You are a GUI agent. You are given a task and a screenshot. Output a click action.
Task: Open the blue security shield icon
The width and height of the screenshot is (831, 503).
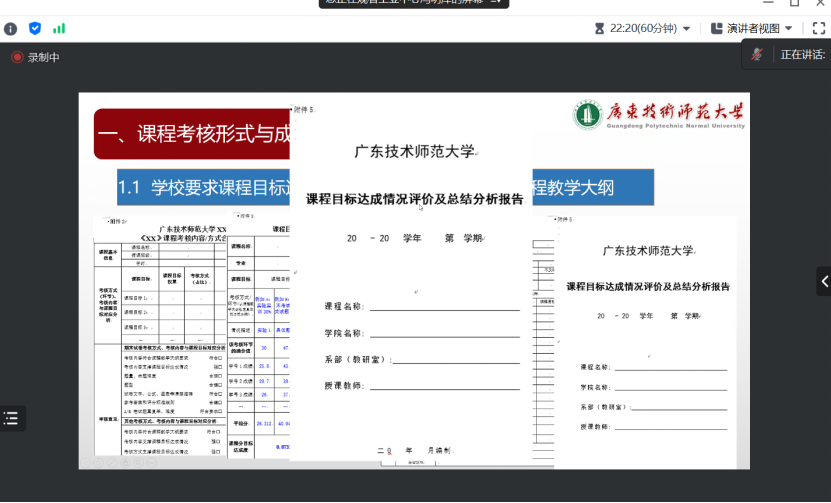click(35, 28)
